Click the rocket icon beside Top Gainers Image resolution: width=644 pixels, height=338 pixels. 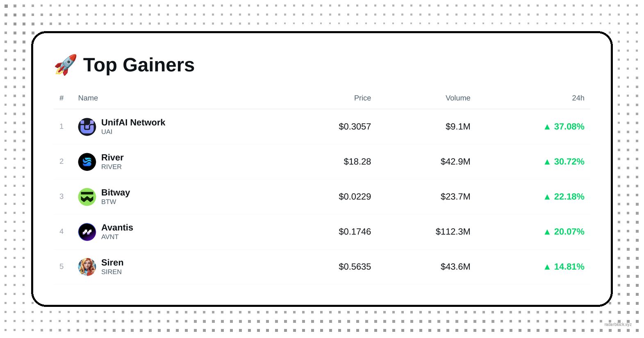pos(66,65)
